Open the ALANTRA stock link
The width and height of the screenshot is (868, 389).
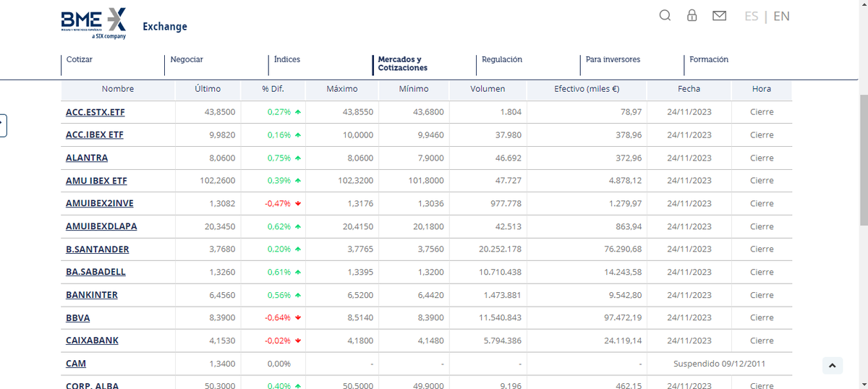click(x=87, y=158)
